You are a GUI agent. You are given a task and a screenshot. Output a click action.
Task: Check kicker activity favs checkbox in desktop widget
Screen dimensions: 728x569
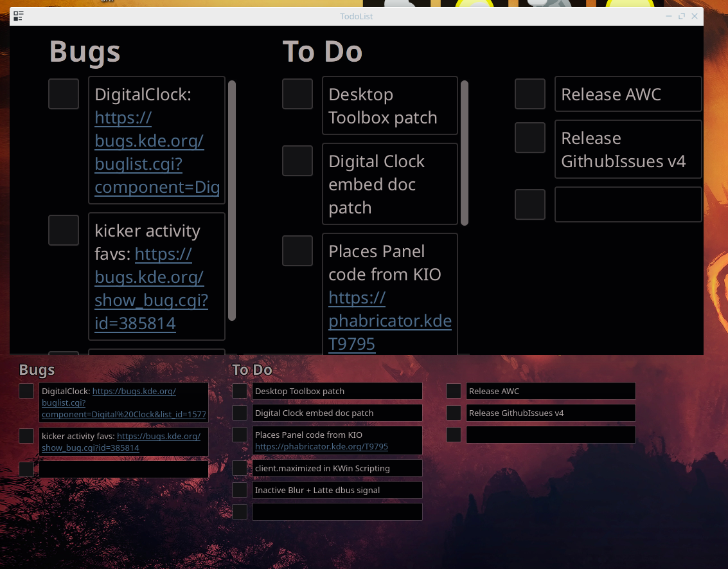point(26,436)
